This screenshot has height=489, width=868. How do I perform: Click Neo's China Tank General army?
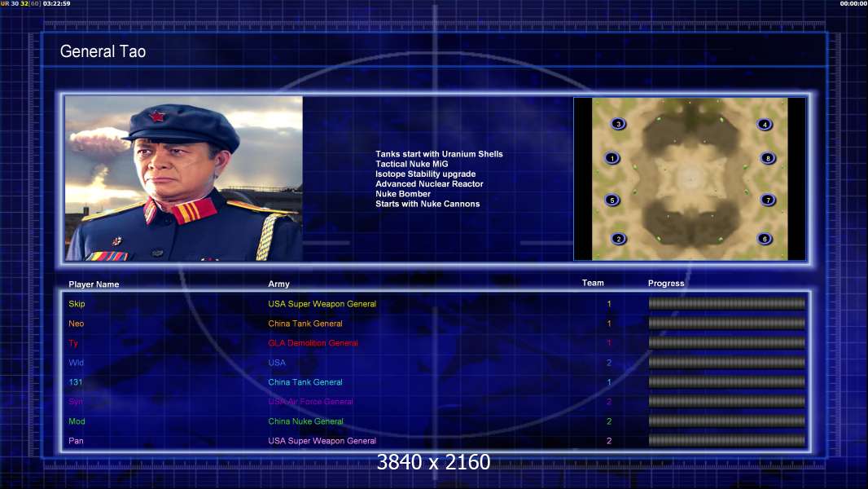click(x=305, y=324)
